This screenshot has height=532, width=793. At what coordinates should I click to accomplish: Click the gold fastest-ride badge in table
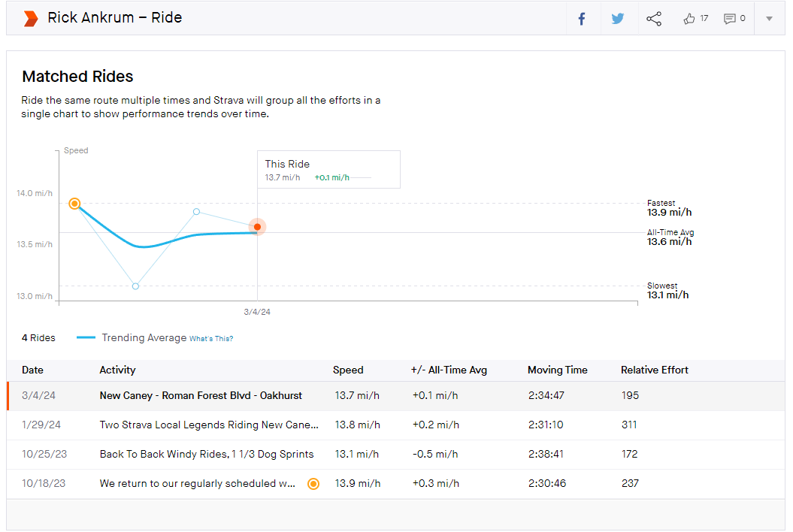[x=313, y=484]
